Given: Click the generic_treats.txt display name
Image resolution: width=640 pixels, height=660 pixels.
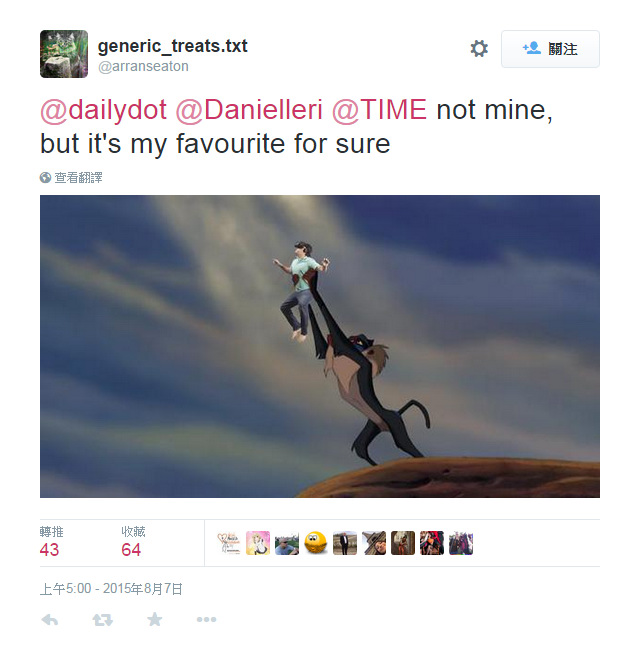Looking at the screenshot, I should [173, 46].
